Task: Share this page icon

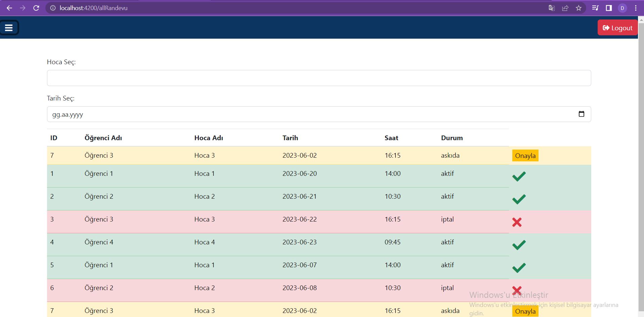Action: coord(565,8)
